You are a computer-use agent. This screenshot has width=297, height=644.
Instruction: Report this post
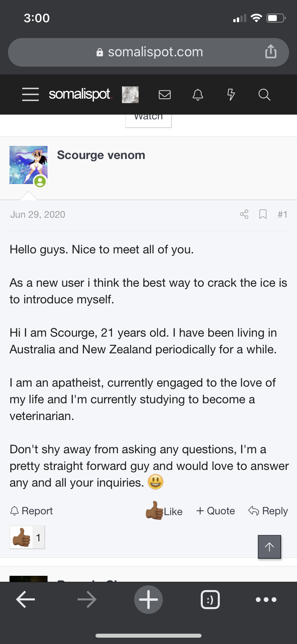(31, 511)
